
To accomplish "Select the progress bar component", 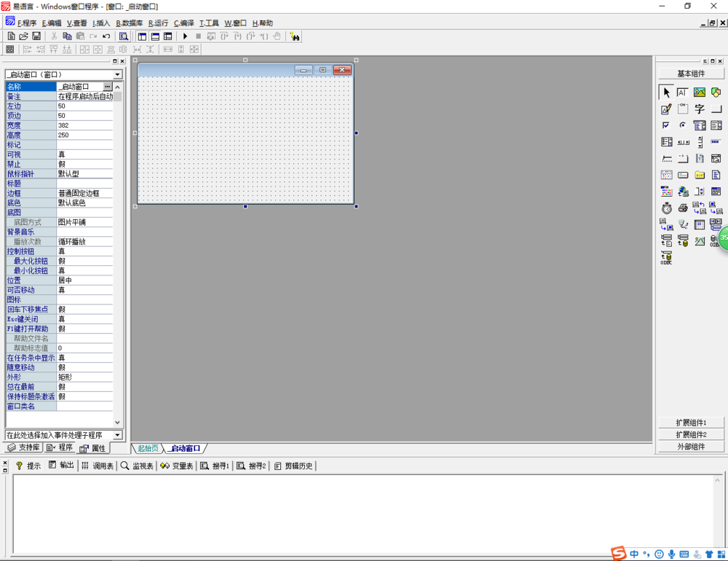I will pos(716,142).
